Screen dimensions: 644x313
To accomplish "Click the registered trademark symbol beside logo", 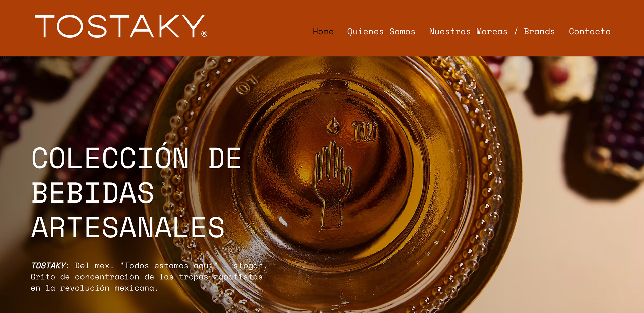I will (204, 34).
